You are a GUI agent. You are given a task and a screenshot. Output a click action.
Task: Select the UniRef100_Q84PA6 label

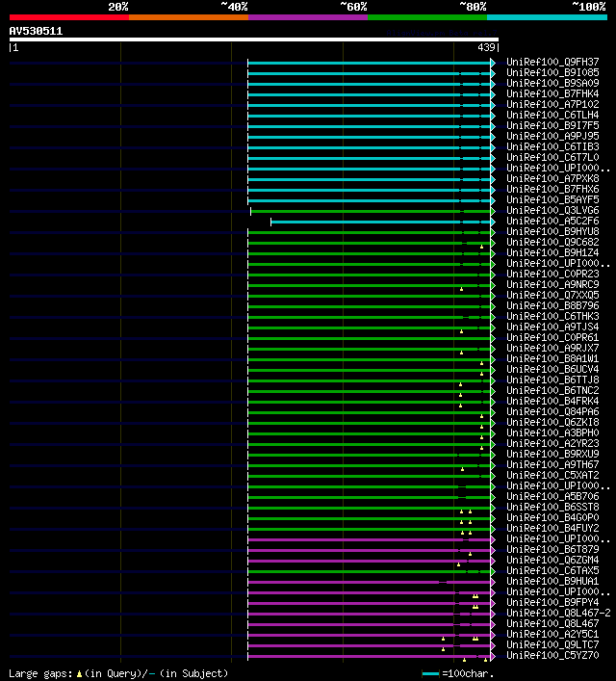point(552,411)
